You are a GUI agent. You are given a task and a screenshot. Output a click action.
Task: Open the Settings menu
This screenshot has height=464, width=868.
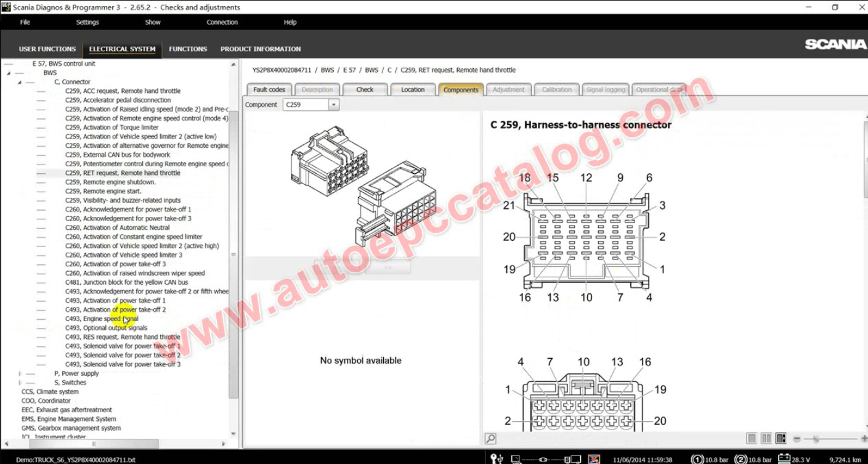(x=87, y=22)
